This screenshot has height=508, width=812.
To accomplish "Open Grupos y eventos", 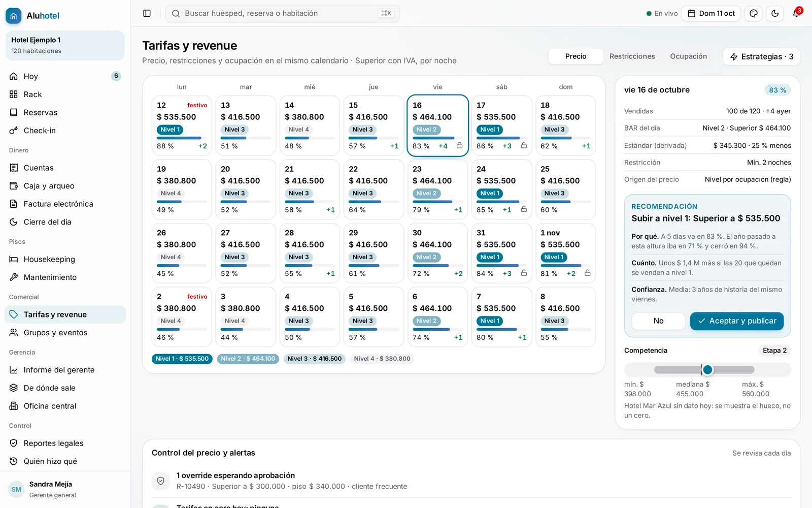I will [65, 333].
